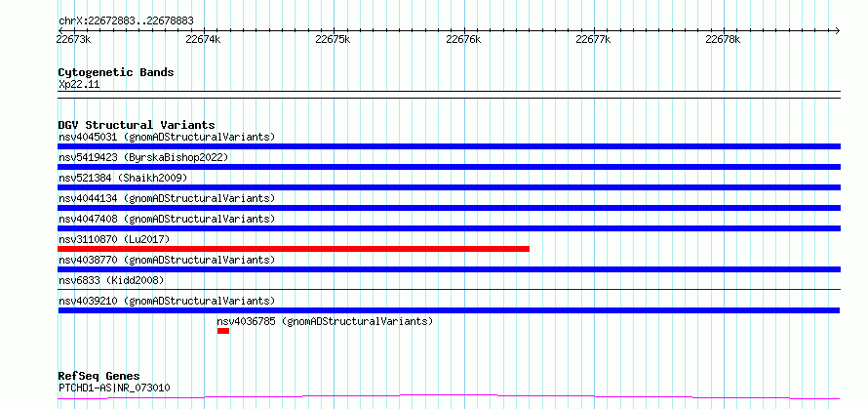This screenshot has width=868, height=409.
Task: Click the ruler arrowhead at the right end
Action: [x=838, y=30]
